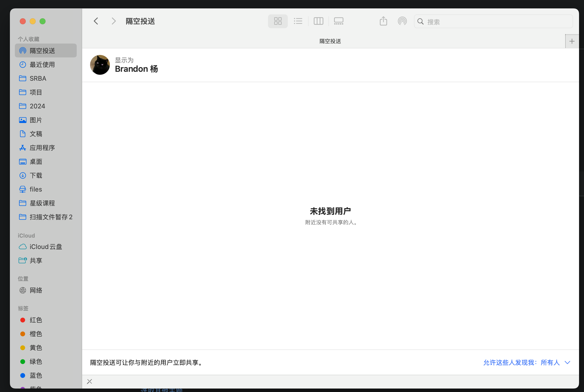Switch to list view
Image resolution: width=584 pixels, height=392 pixels.
298,21
